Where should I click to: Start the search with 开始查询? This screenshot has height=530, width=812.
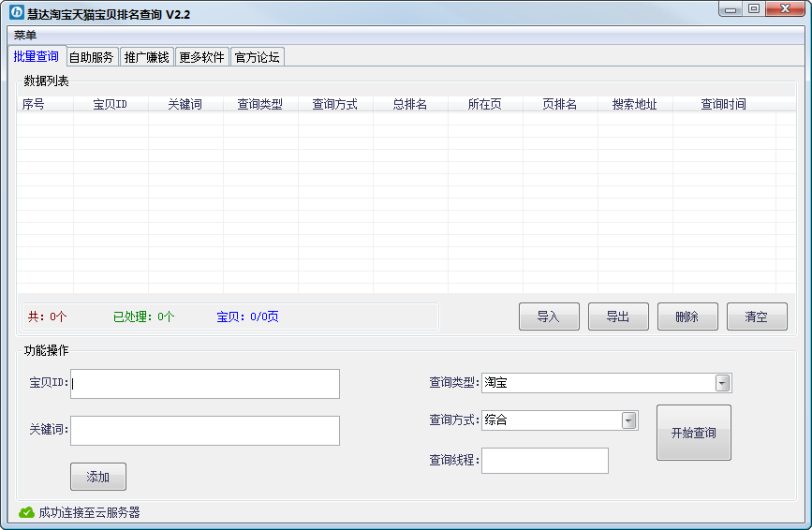693,433
